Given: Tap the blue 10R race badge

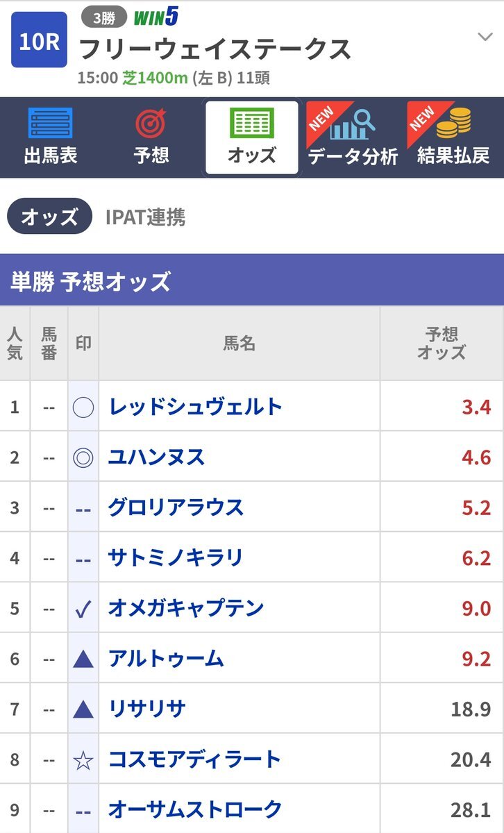Looking at the screenshot, I should point(40,40).
